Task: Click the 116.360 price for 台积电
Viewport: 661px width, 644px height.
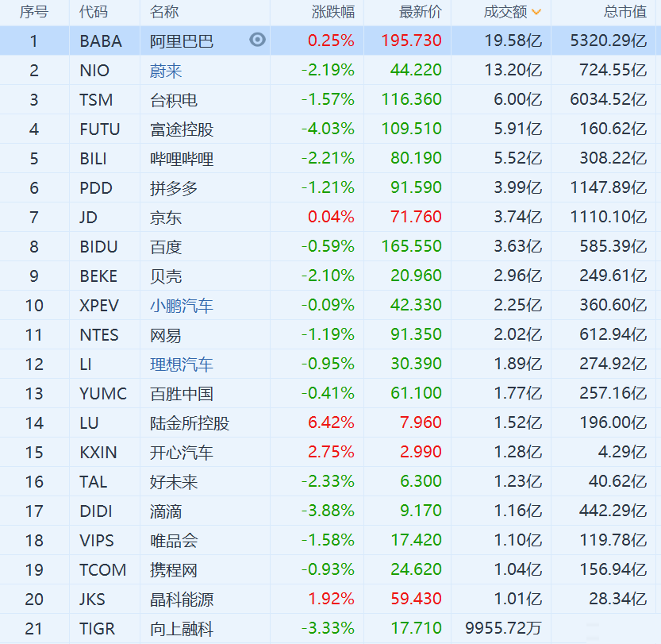Action: click(411, 99)
